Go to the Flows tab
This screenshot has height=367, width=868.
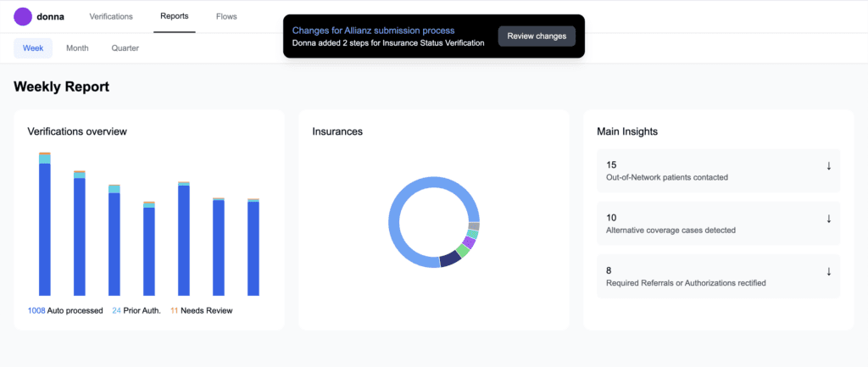point(226,16)
